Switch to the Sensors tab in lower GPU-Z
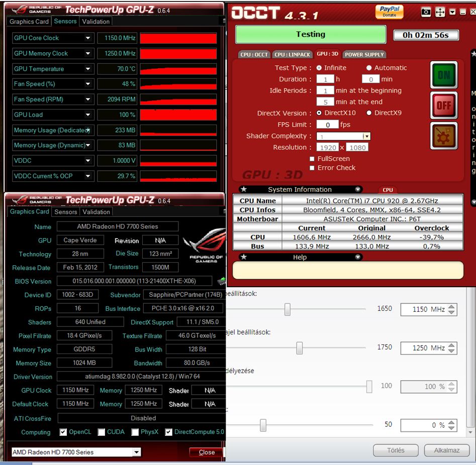The height and width of the screenshot is (465, 476). [x=65, y=212]
